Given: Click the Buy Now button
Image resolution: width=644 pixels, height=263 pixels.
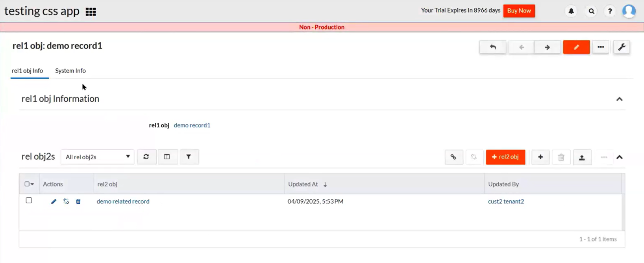Looking at the screenshot, I should point(519,11).
